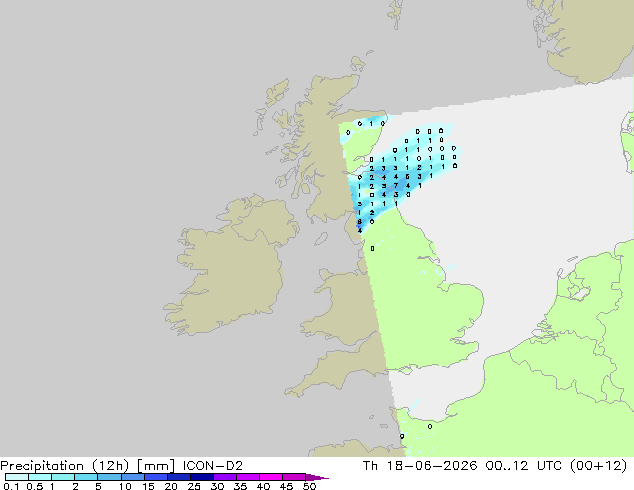Click the 0.1–0.5 mm legend color swatch
The height and width of the screenshot is (490, 634).
(17, 477)
